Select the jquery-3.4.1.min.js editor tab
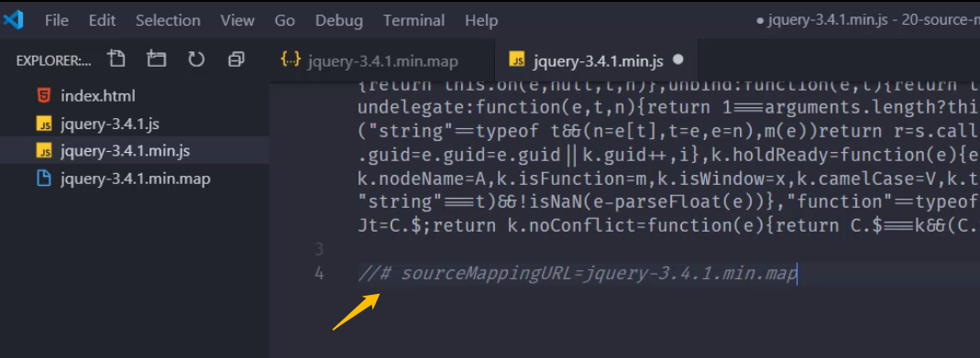This screenshot has height=358, width=980. point(596,60)
